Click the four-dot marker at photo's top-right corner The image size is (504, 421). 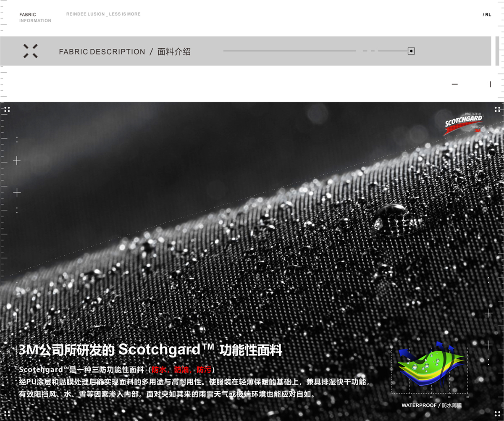[497, 109]
